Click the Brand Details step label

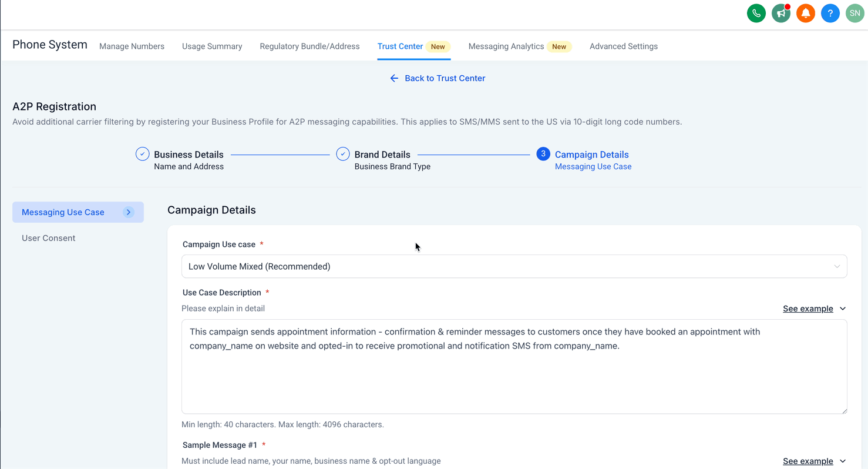[x=382, y=155]
